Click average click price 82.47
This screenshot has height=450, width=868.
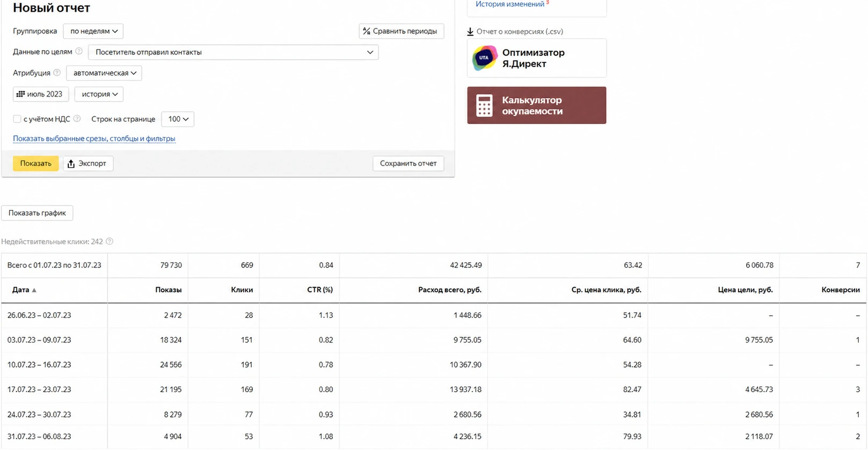pyautogui.click(x=632, y=389)
